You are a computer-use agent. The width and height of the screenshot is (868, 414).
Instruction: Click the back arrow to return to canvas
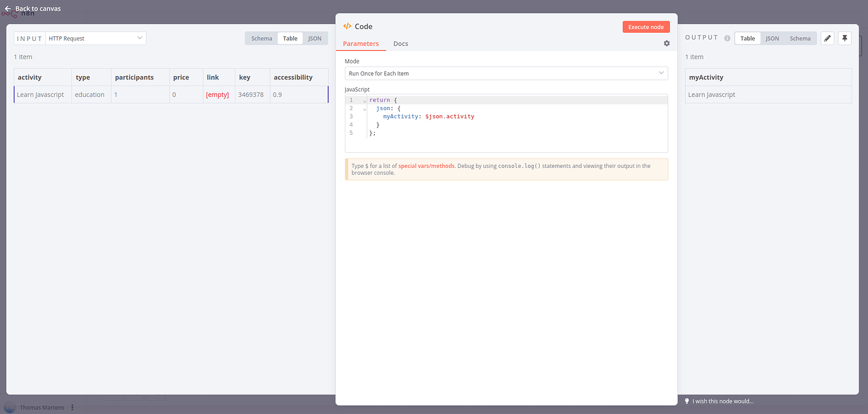[x=7, y=8]
